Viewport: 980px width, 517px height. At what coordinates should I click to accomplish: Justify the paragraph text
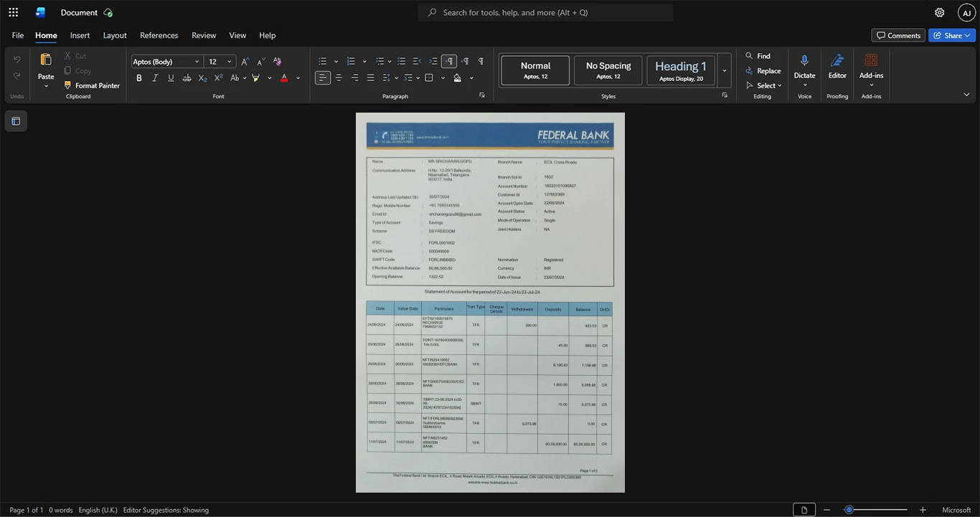coord(370,78)
